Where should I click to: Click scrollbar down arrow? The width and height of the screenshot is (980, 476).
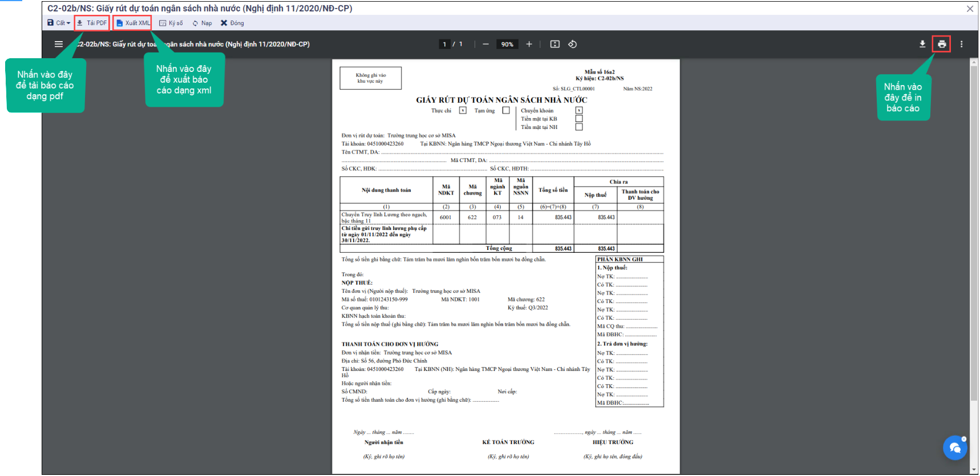coord(974,470)
